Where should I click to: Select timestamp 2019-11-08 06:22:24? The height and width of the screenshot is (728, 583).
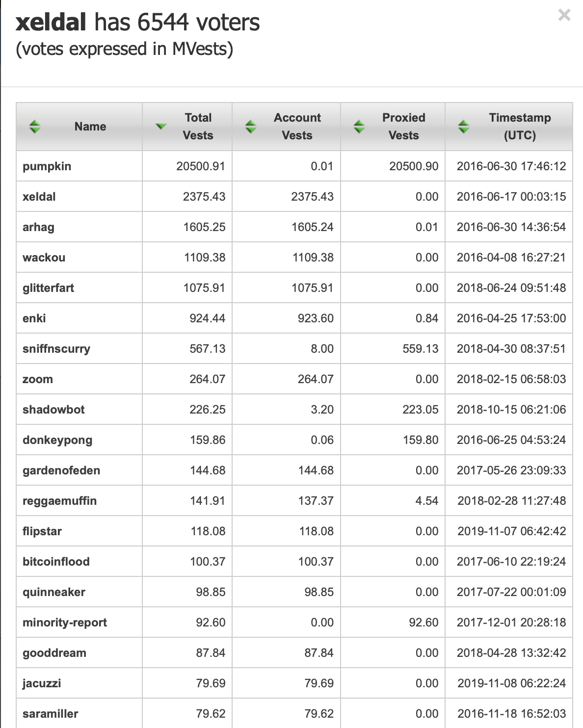511,683
